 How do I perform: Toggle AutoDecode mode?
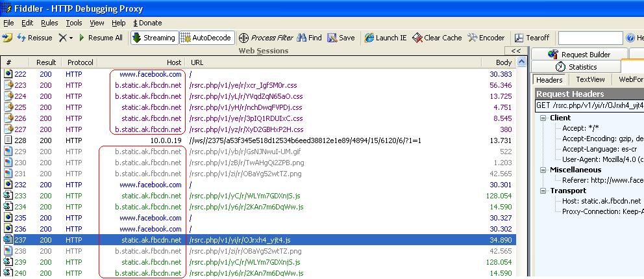point(206,38)
